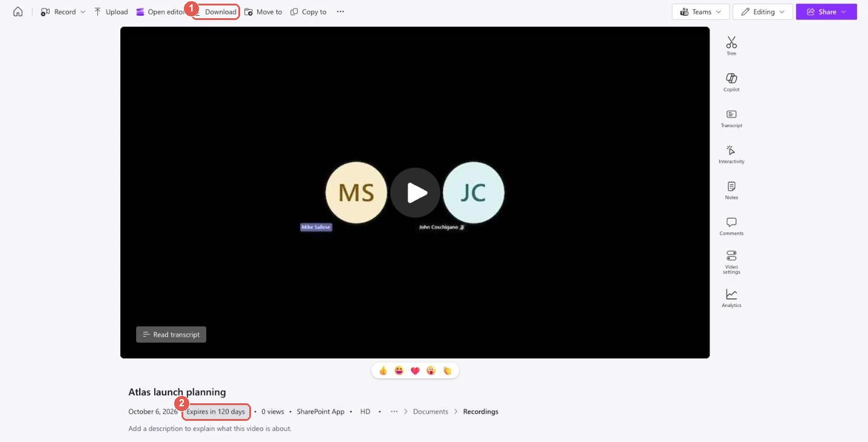868x442 pixels.
Task: Select the Trim tool
Action: (731, 46)
